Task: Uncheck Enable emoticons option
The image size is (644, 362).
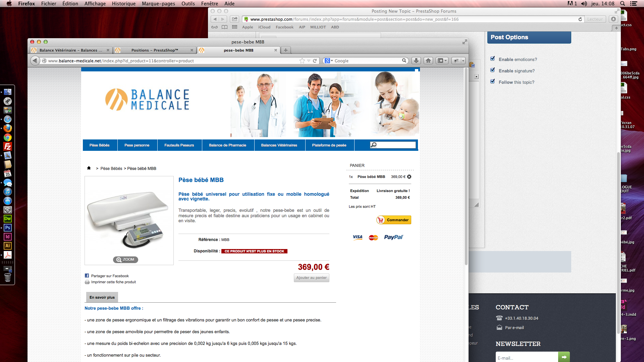Action: pyautogui.click(x=493, y=59)
